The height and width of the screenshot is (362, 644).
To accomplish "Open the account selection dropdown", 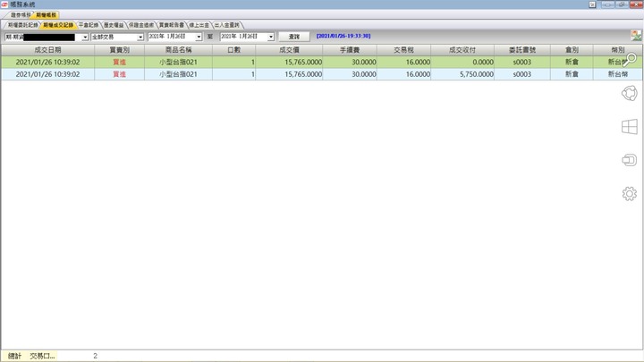I will tap(85, 37).
